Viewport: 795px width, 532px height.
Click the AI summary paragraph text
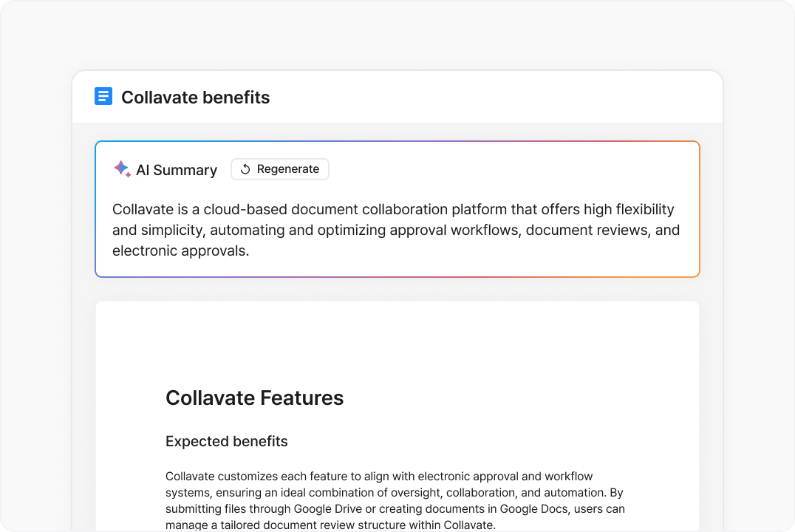click(x=396, y=230)
